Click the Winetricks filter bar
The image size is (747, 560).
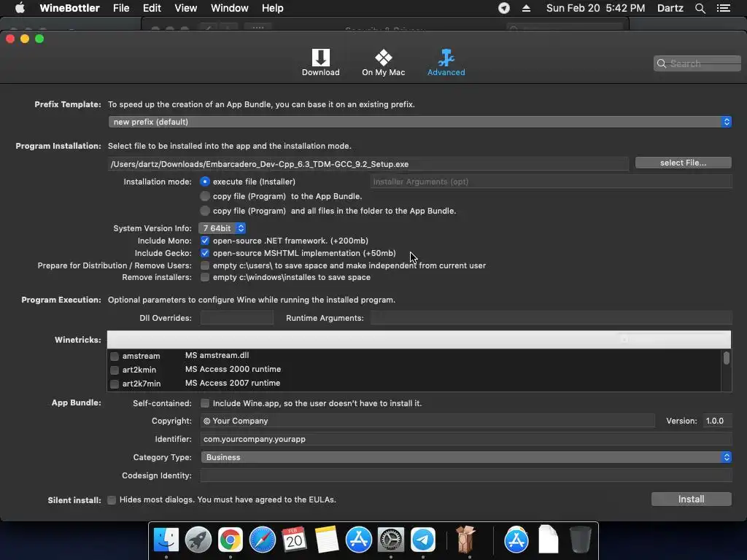click(419, 340)
